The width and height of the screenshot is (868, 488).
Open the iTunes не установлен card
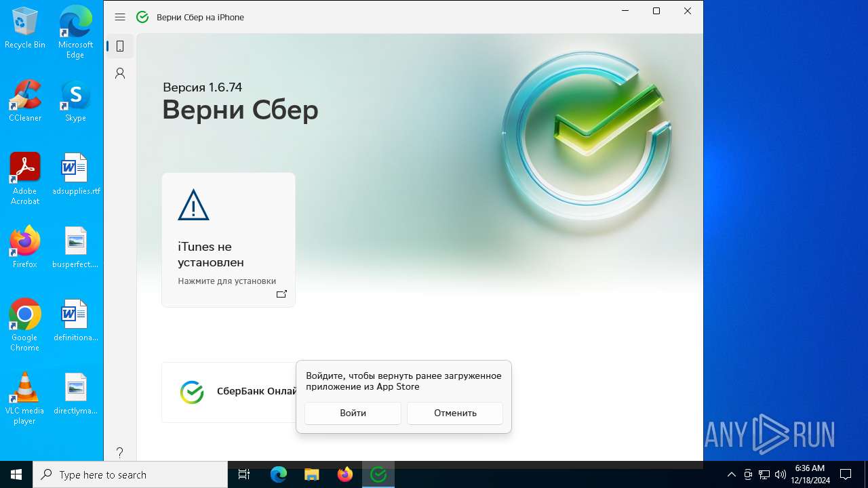(x=229, y=240)
